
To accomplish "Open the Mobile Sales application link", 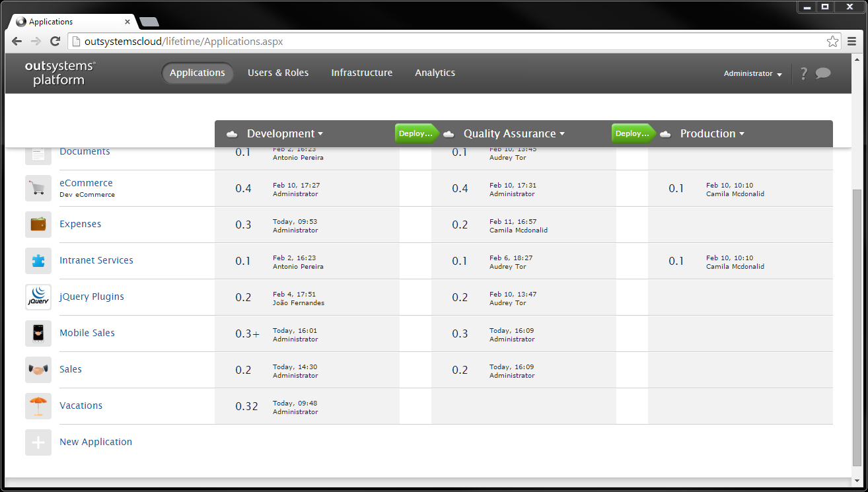I will [x=87, y=333].
